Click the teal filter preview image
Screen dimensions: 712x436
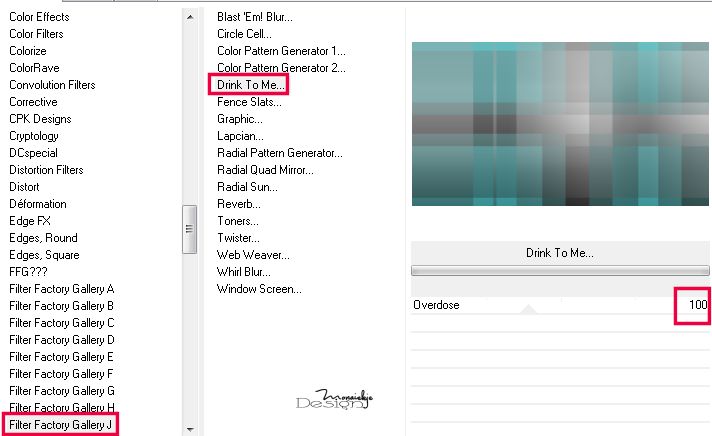click(x=560, y=124)
